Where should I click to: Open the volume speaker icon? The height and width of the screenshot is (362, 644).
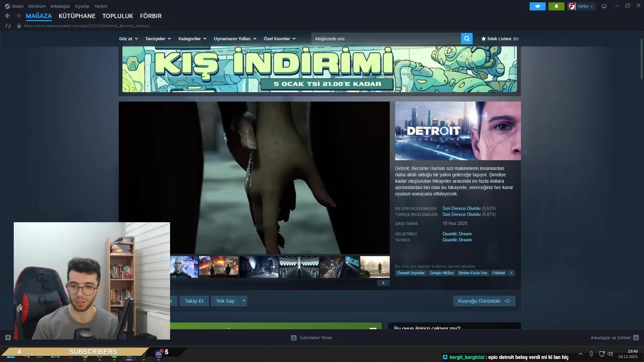click(610, 354)
